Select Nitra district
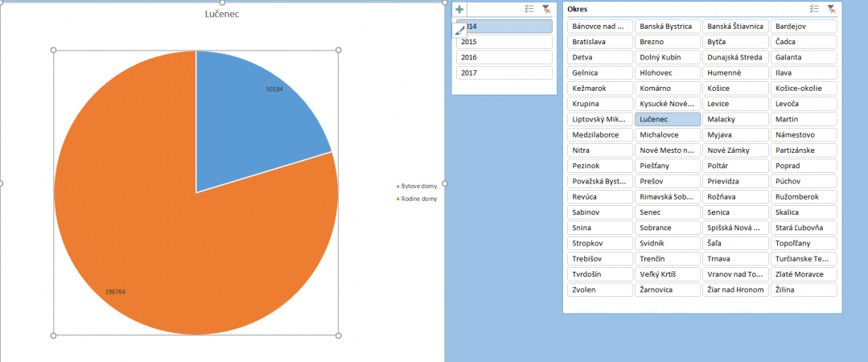This screenshot has width=868, height=362. [x=600, y=150]
